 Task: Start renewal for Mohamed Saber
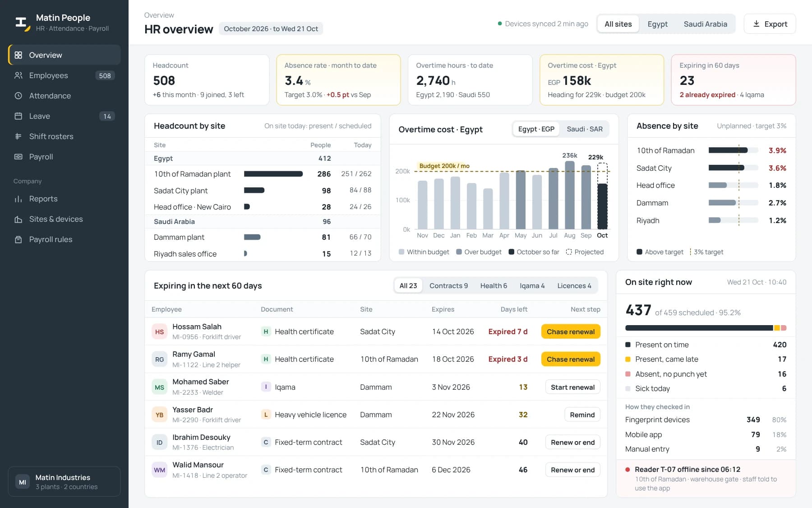572,387
